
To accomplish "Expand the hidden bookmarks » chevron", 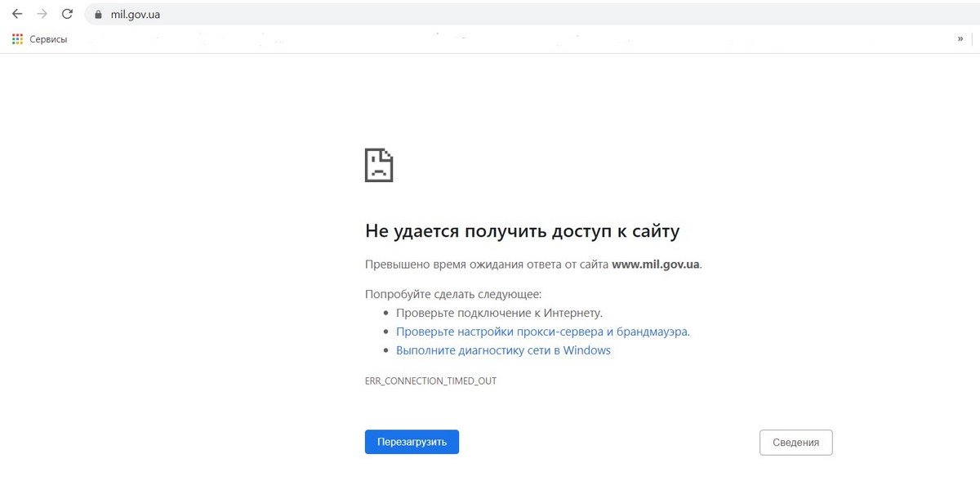I will (x=960, y=38).
